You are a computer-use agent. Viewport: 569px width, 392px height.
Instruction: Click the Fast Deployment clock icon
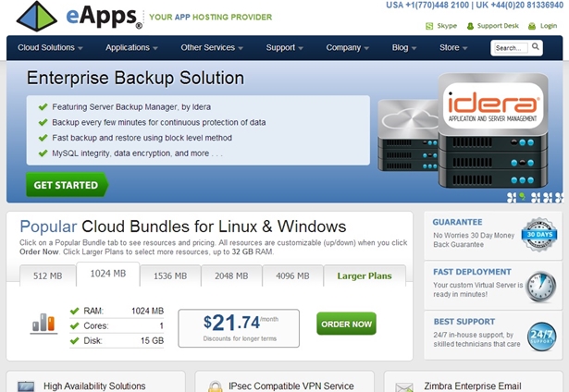pyautogui.click(x=541, y=287)
